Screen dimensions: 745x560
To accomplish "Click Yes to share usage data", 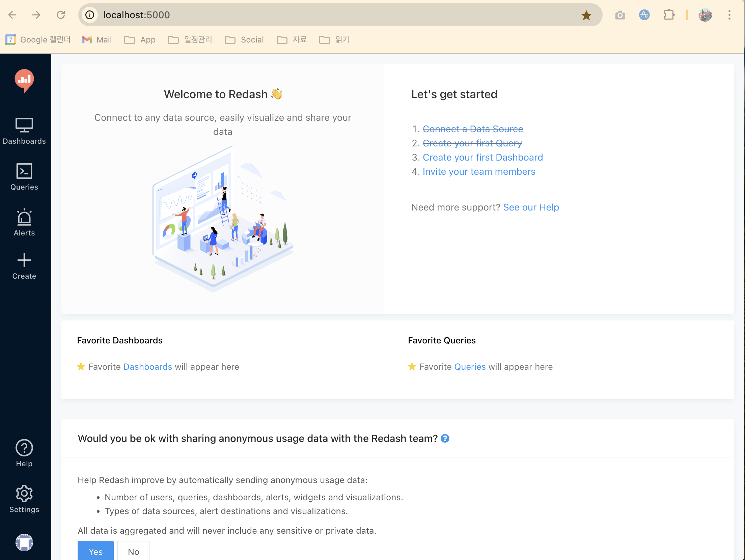I will coord(95,551).
